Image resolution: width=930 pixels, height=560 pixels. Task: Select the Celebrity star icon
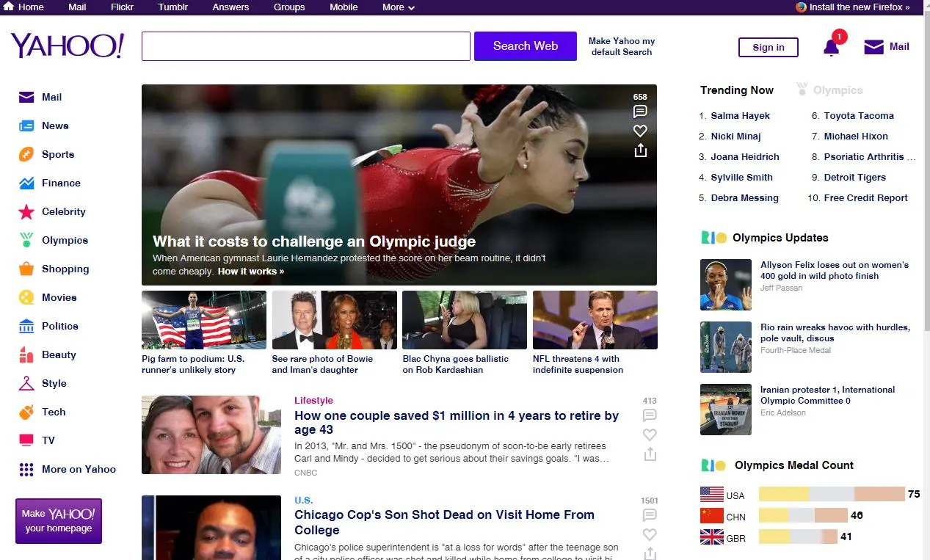(x=26, y=211)
